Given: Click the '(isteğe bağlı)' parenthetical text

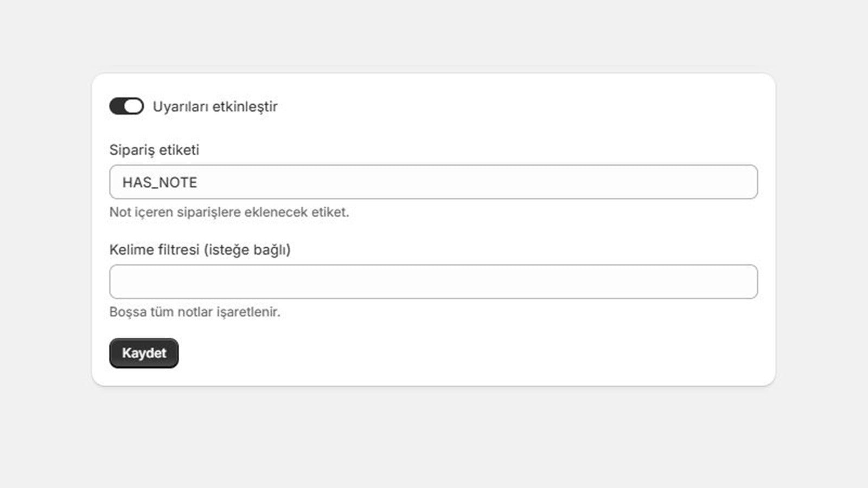Looking at the screenshot, I should (x=247, y=250).
